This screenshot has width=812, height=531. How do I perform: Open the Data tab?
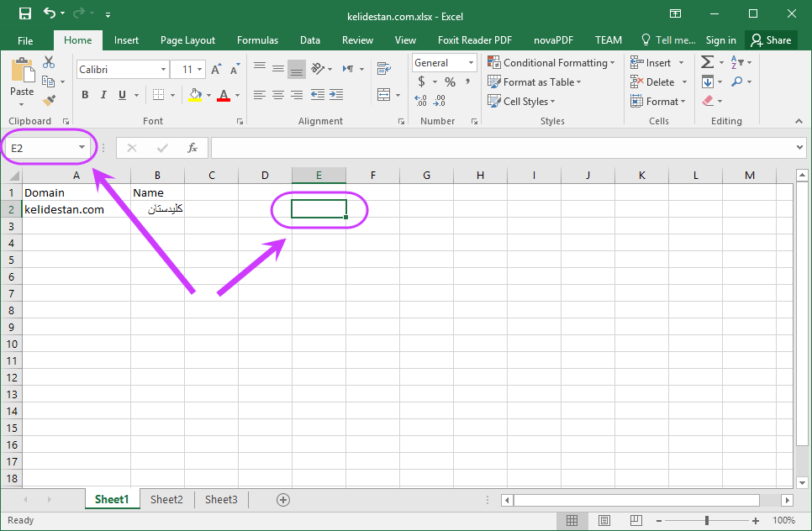[x=309, y=40]
